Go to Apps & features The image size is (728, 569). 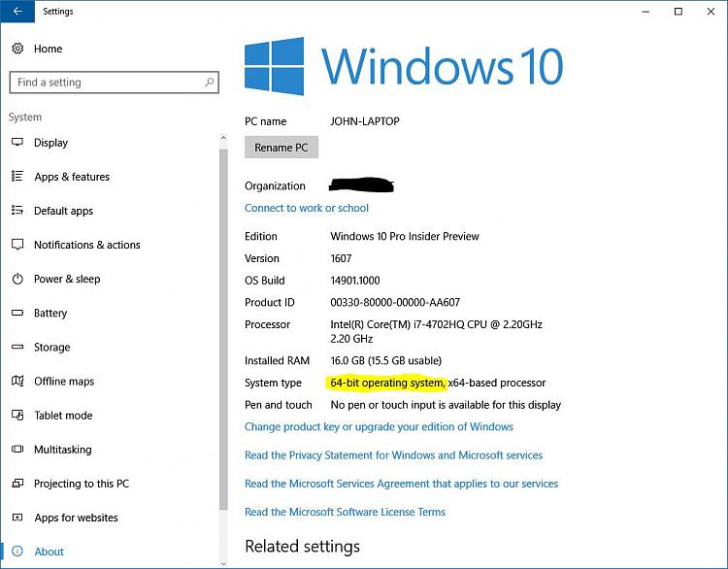coord(72,177)
